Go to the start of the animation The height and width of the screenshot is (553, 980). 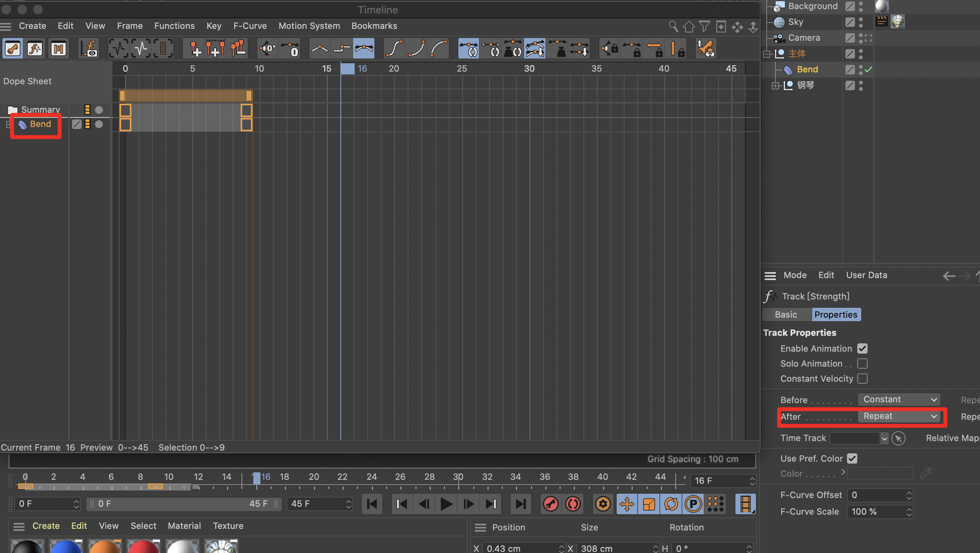(372, 504)
